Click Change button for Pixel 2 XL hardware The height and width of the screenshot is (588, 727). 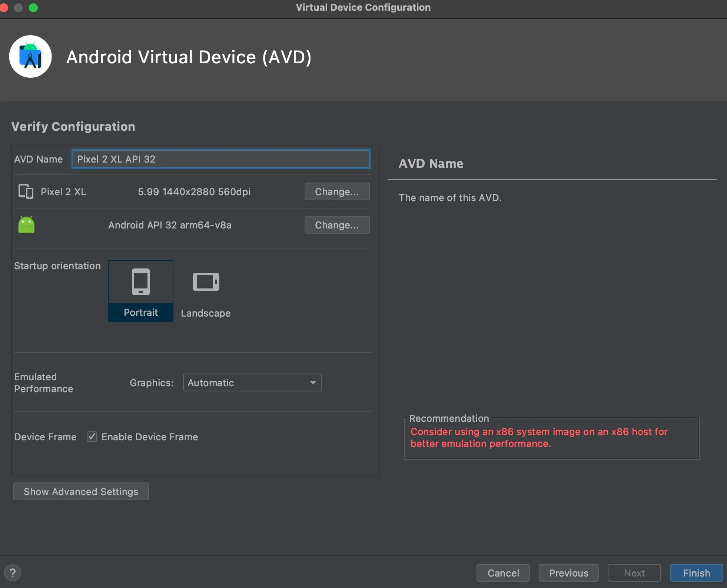(337, 191)
